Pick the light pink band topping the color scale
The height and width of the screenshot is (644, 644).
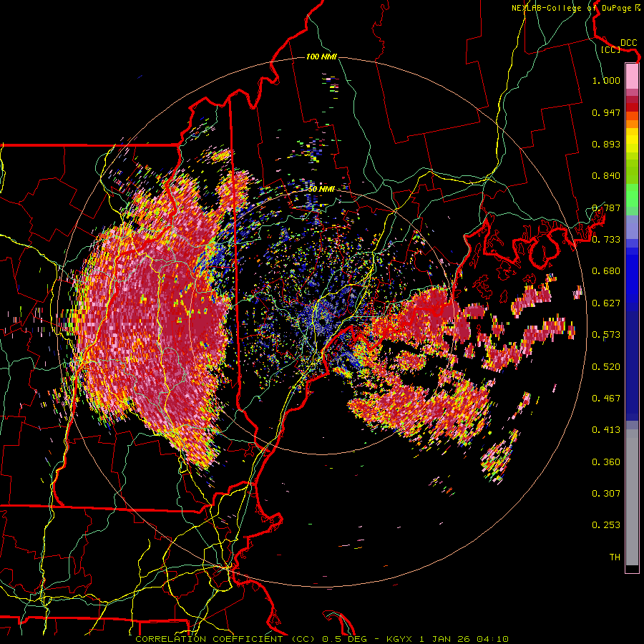pos(632,77)
